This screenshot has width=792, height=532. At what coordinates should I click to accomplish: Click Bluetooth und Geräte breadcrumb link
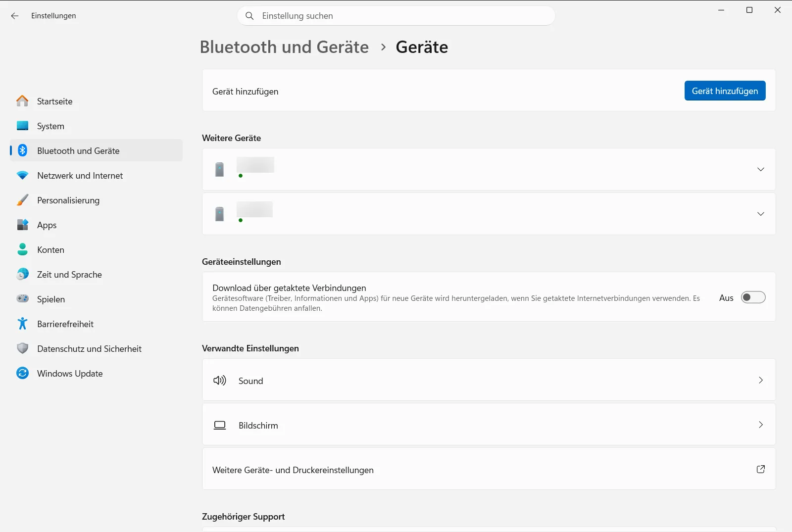[x=284, y=47]
